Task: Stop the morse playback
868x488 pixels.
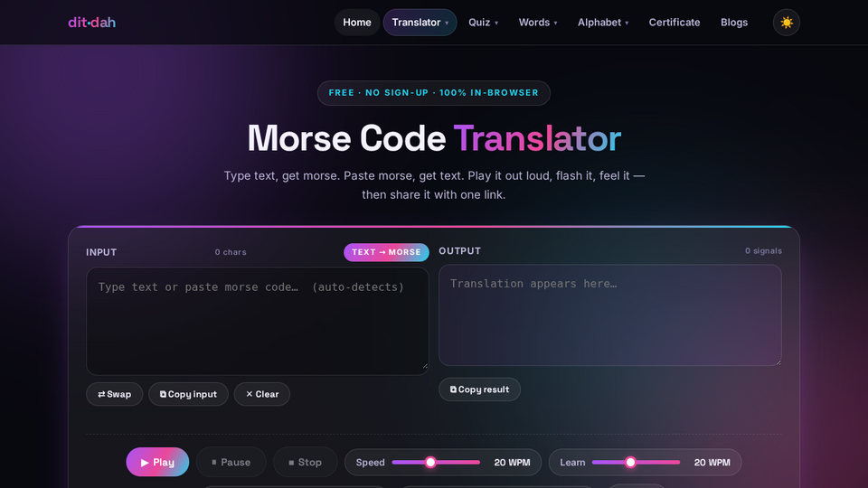Action: (x=305, y=462)
